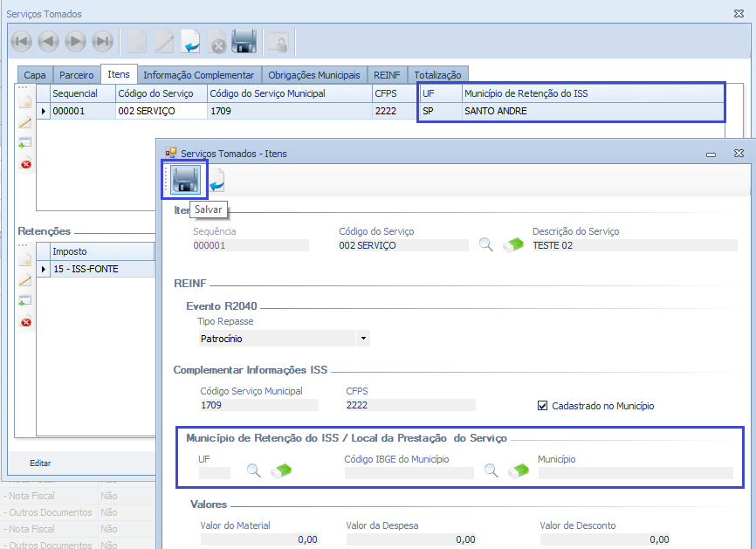Search for Código IBGE do Município

(491, 471)
